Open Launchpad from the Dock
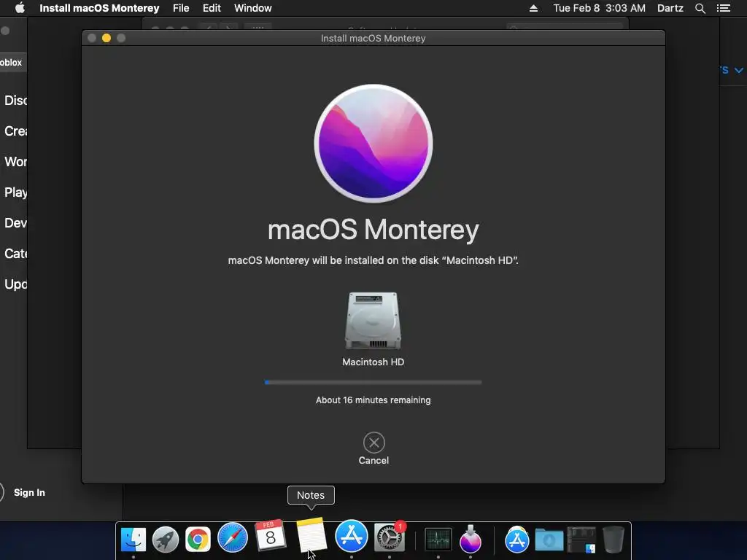This screenshot has height=560, width=747. click(166, 540)
